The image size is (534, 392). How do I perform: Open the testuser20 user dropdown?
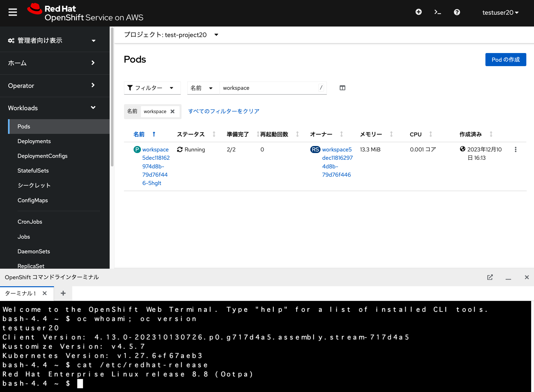(x=500, y=12)
